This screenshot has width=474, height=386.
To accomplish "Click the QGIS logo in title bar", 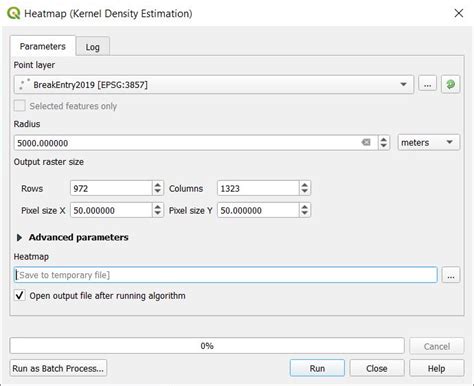I will coord(13,13).
